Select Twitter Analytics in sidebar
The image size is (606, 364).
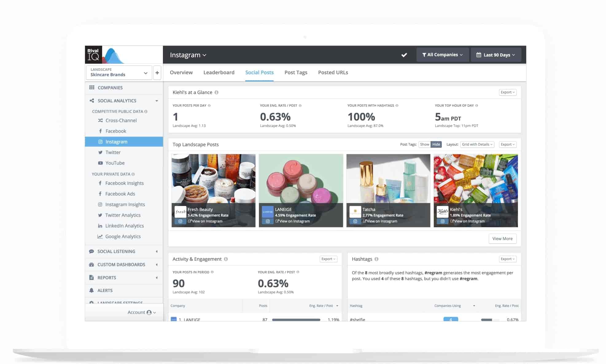coord(123,215)
